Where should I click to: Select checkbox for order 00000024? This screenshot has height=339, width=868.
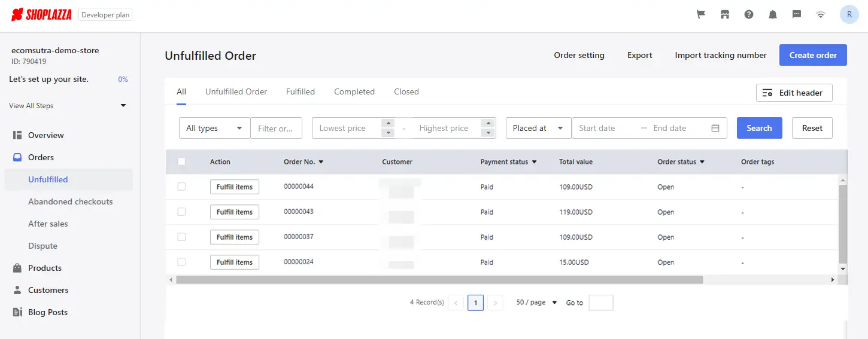coord(181,262)
